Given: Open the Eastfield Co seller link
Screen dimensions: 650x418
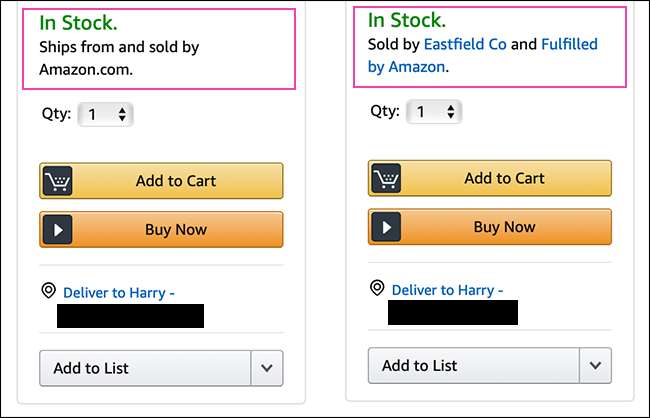Looking at the screenshot, I should [466, 45].
